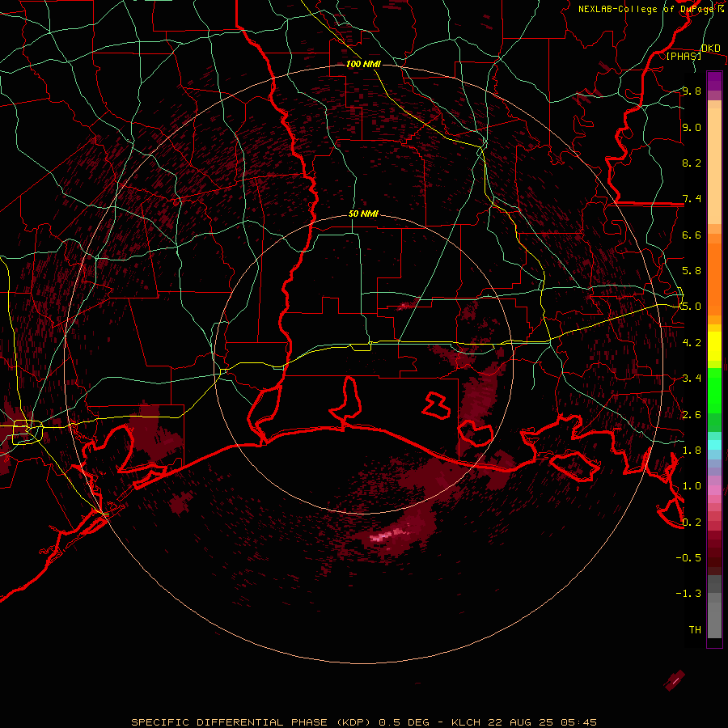728x728 pixels.
Task: Click the 1.0 value on the color scale
Action: (x=692, y=486)
